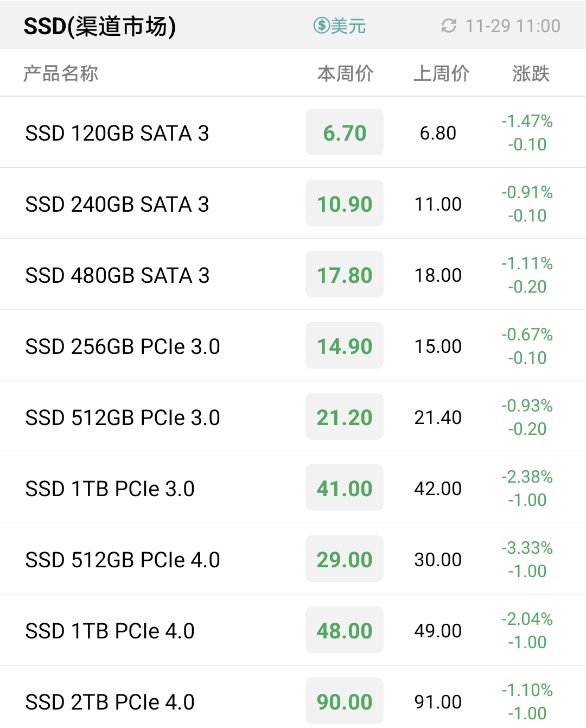Open the SSD 240GB SATA 3 entry
Image resolution: width=586 pixels, height=728 pixels.
tap(293, 204)
